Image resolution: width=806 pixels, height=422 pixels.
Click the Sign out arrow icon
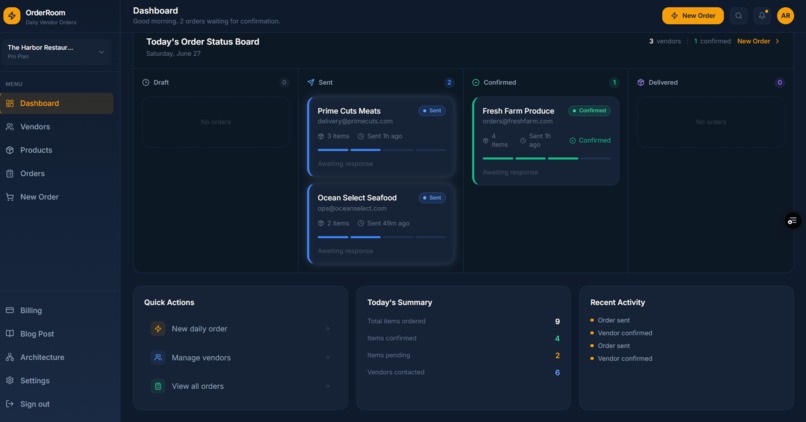(x=10, y=404)
